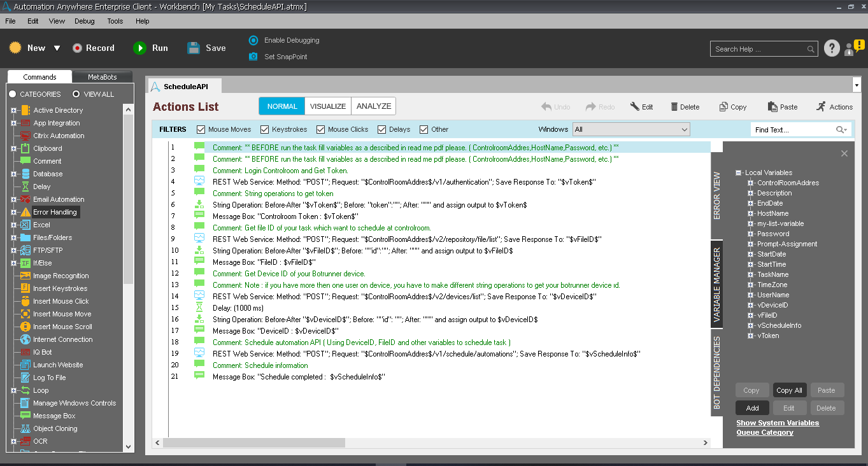The image size is (868, 466).
Task: Toggle the Mouse Clicks filter checkbox
Action: pos(321,129)
